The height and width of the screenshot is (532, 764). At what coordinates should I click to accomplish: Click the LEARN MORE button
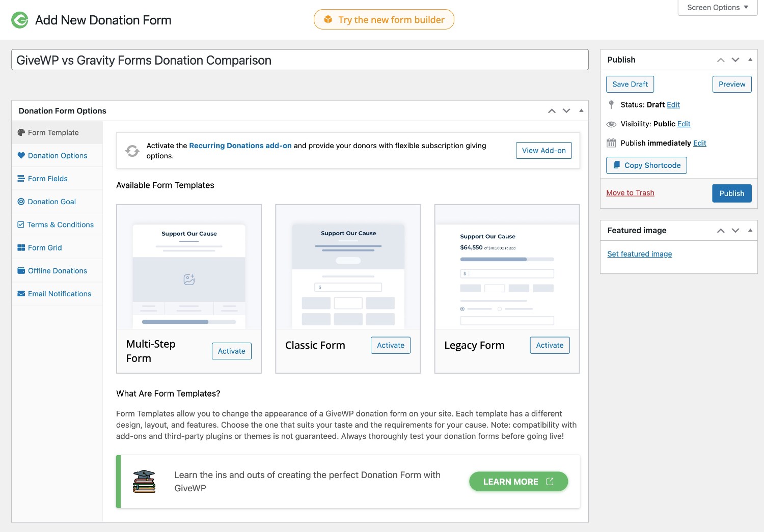519,482
